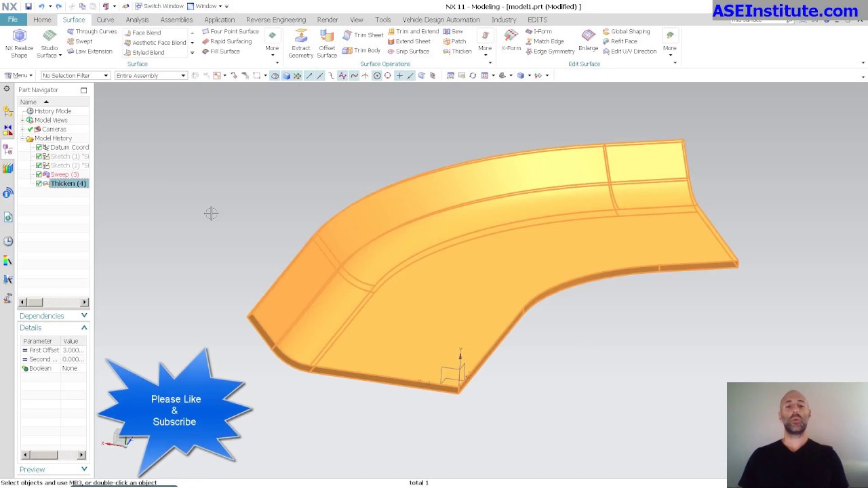This screenshot has height=488, width=868.
Task: Expand the Model Views node
Action: point(22,120)
